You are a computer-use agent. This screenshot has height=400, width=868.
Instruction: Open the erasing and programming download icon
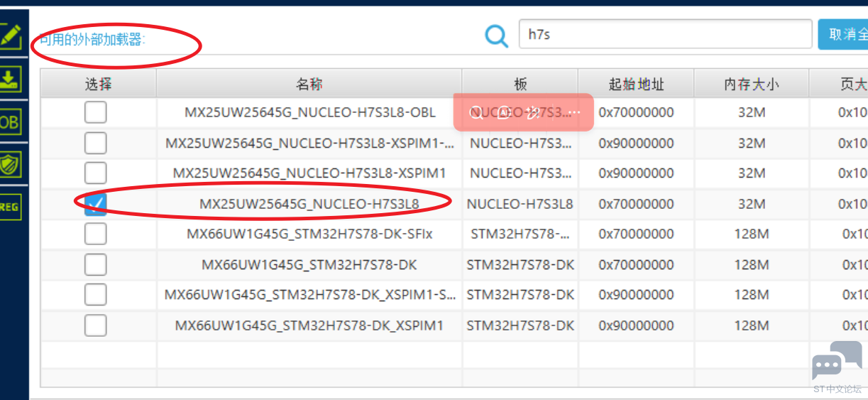pyautogui.click(x=10, y=78)
